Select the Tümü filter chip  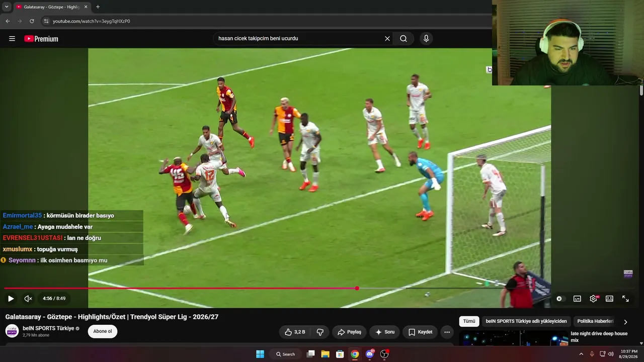469,321
